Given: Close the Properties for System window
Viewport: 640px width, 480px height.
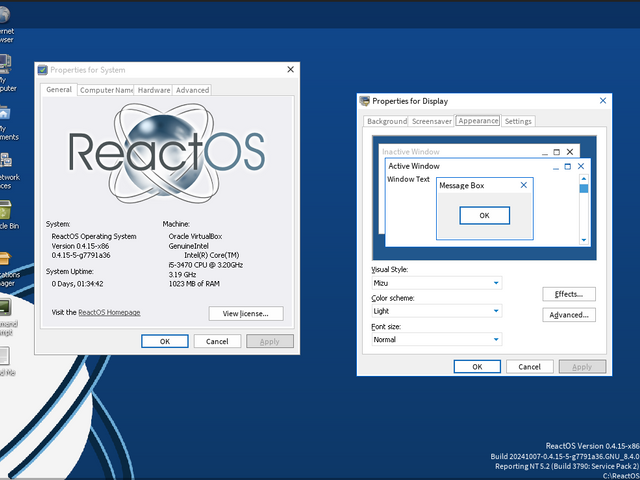Looking at the screenshot, I should (291, 69).
